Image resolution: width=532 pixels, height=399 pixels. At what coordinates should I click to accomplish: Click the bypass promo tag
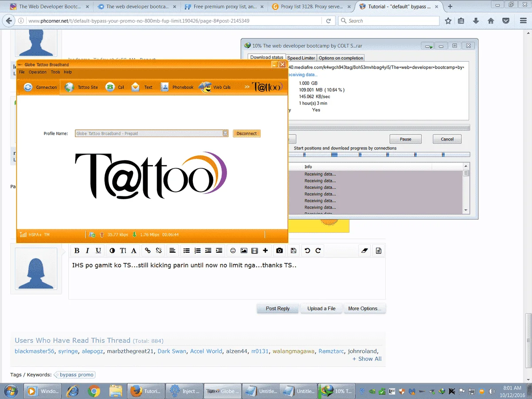[x=74, y=375]
